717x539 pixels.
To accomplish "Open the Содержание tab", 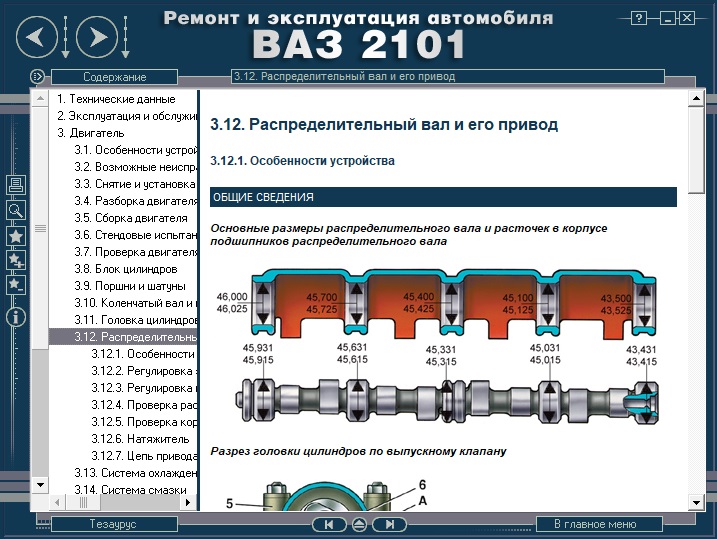I will pos(114,77).
